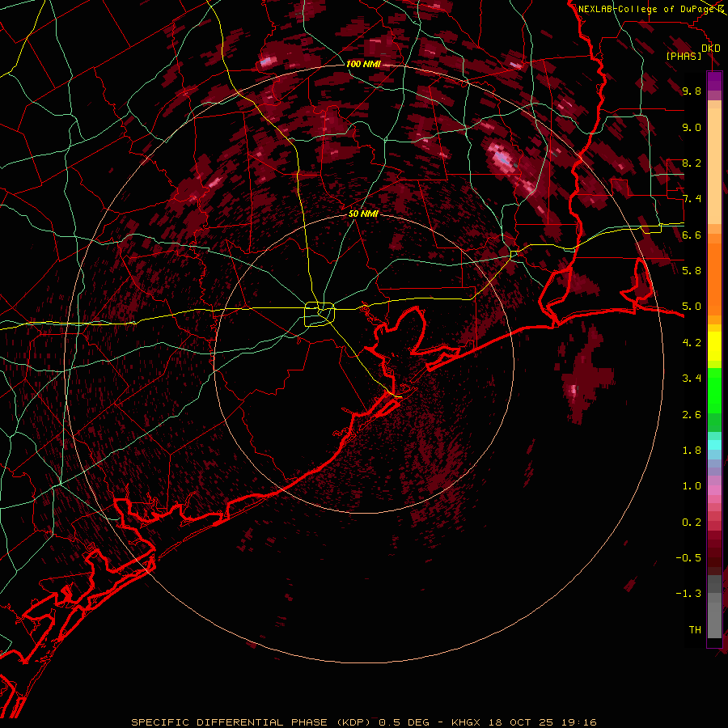This screenshot has height=728, width=728.
Task: Click the isolated offshore echo cell east of the coast
Action: tap(586, 375)
